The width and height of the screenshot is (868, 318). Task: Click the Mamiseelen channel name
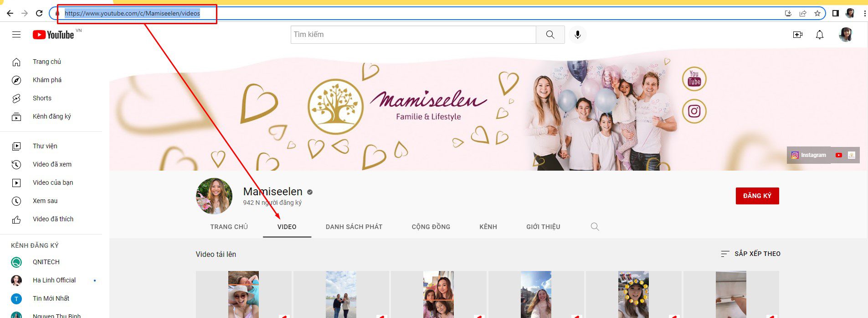pos(273,192)
